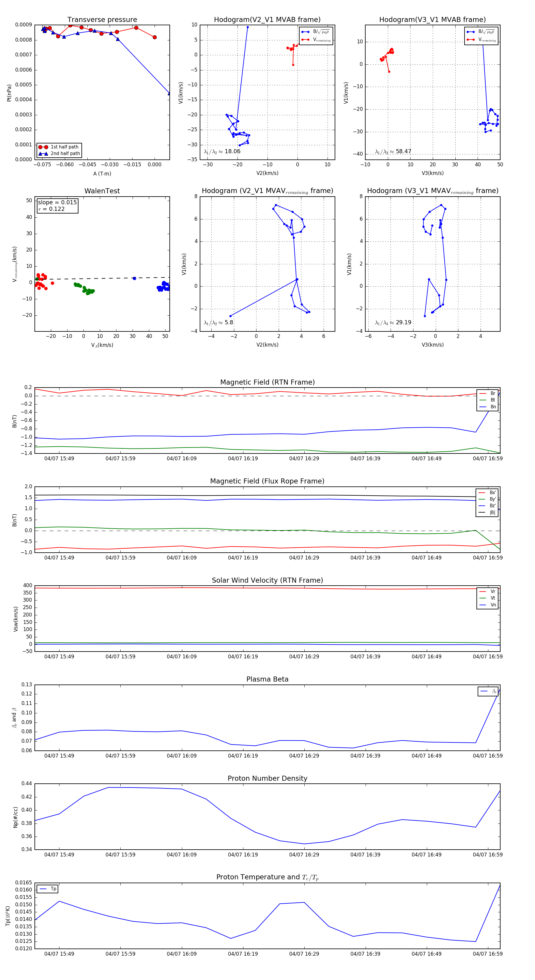
Task: Click the 'Vr' legend entry
Action: point(488,592)
